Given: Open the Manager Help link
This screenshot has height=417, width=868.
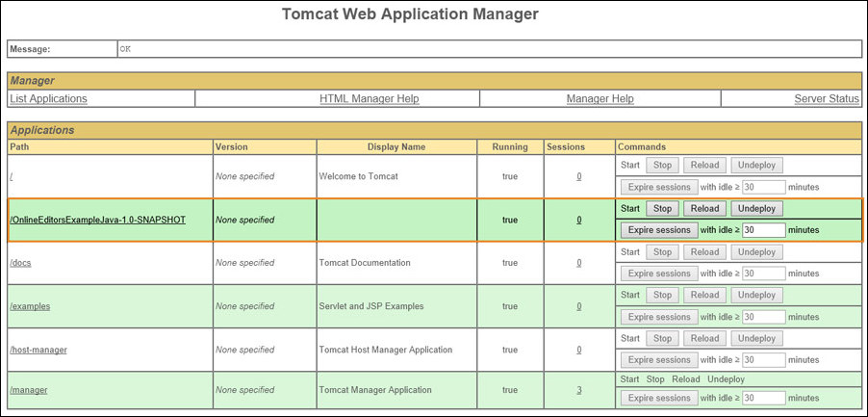Looking at the screenshot, I should click(600, 98).
